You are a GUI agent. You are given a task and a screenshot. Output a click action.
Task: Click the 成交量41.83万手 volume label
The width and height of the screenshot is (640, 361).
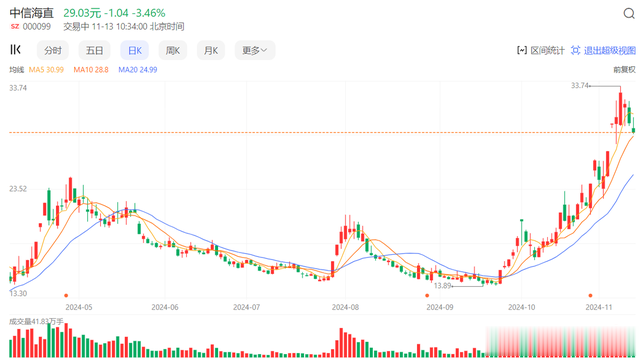tap(36, 322)
